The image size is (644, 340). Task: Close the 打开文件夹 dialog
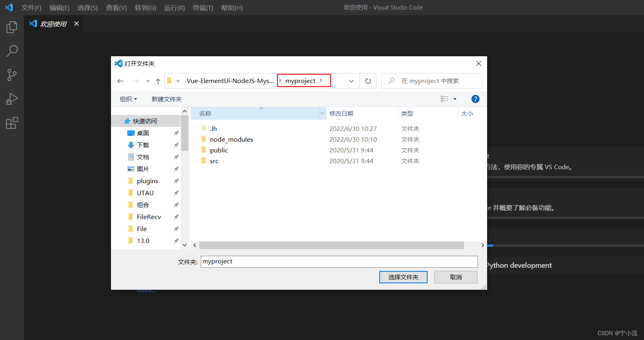(479, 63)
